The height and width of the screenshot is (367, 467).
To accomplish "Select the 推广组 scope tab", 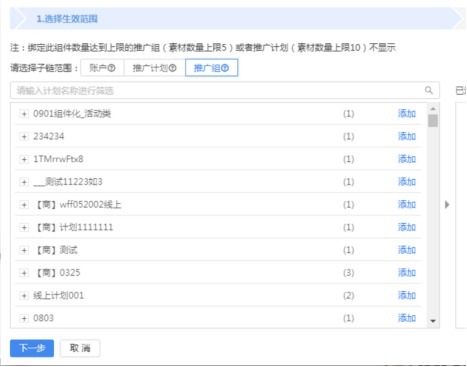I will click(x=211, y=68).
